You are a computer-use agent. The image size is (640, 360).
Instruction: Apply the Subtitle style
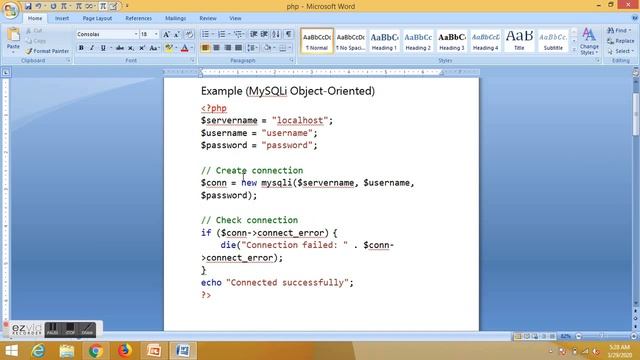point(553,41)
